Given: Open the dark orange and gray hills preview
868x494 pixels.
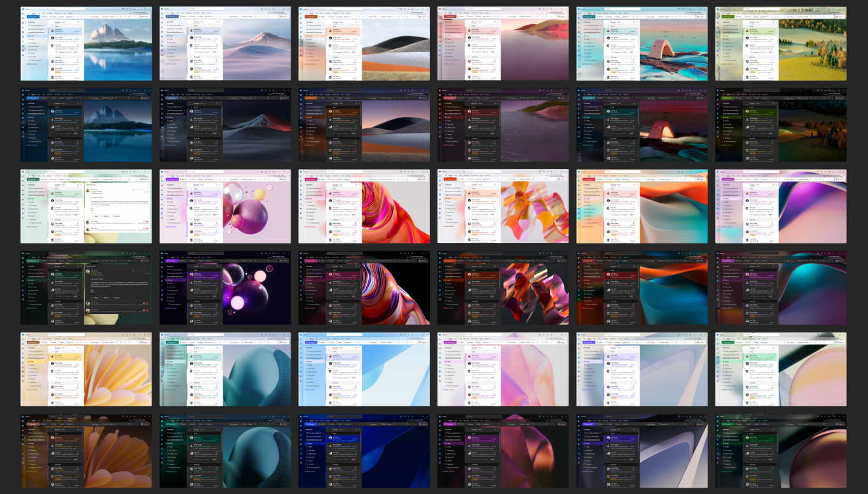Looking at the screenshot, I should click(364, 125).
